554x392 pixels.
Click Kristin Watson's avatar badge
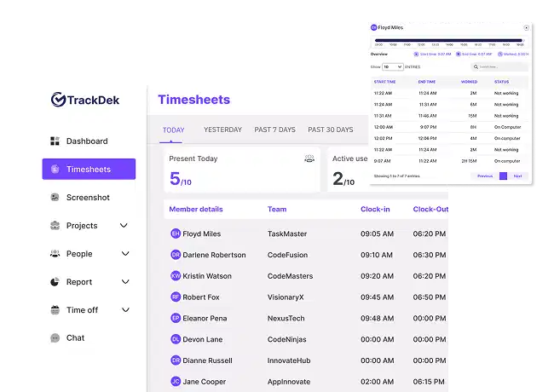coord(176,276)
